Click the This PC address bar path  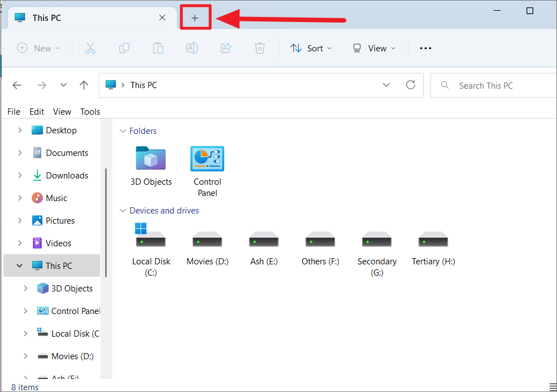[x=143, y=85]
